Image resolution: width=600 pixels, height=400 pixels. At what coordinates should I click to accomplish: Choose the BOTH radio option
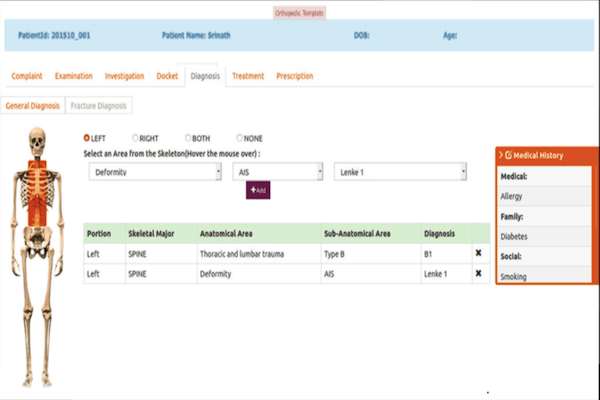coord(188,138)
